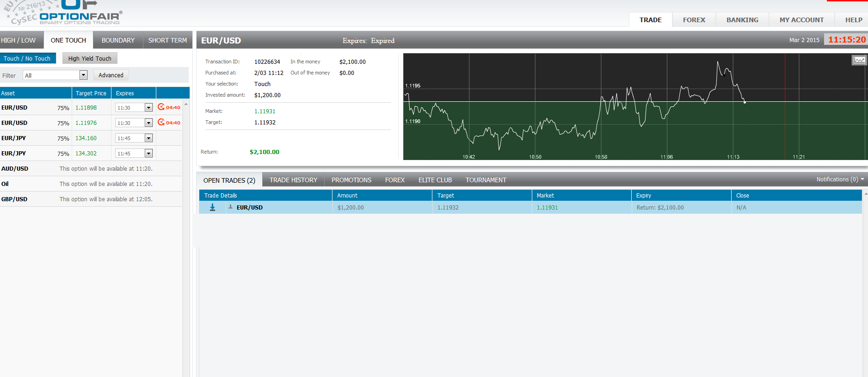Open the My Account page
This screenshot has height=377, width=868.
tap(801, 20)
